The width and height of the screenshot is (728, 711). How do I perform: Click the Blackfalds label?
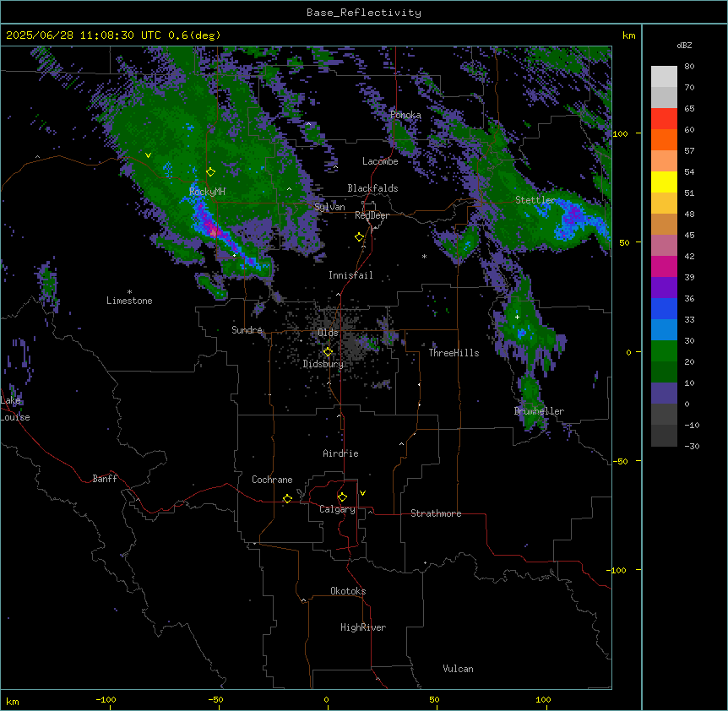pyautogui.click(x=372, y=188)
